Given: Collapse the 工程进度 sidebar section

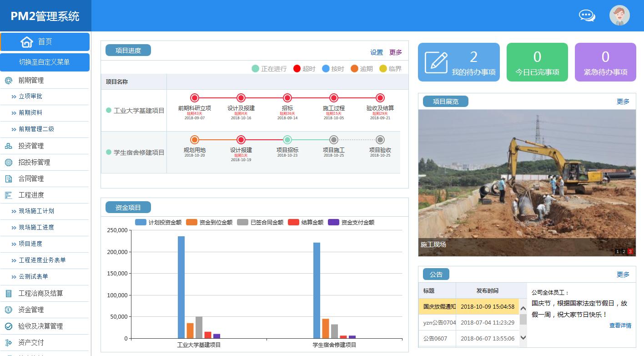Looking at the screenshot, I should pyautogui.click(x=31, y=195).
